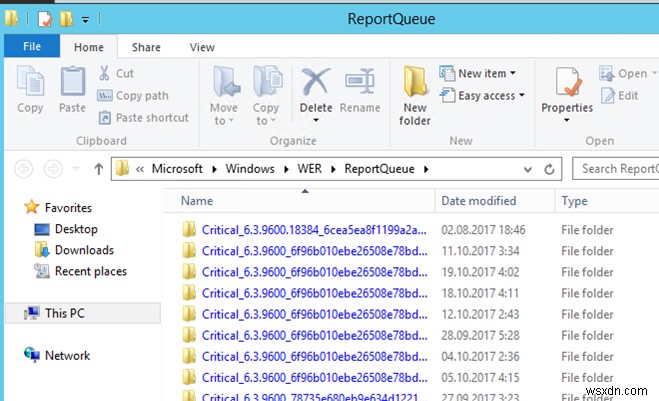
Task: Select This PC in navigation pane
Action: pyautogui.click(x=83, y=313)
